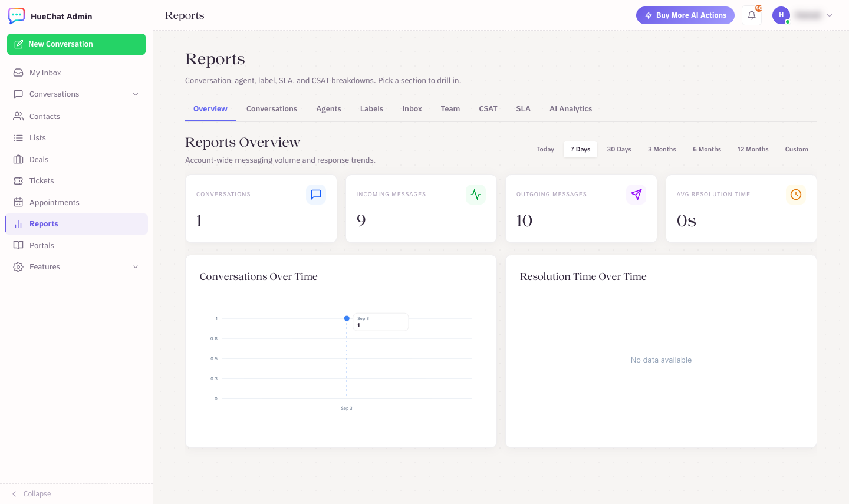Click the Conversations card chat icon
The width and height of the screenshot is (849, 504).
[x=316, y=195]
